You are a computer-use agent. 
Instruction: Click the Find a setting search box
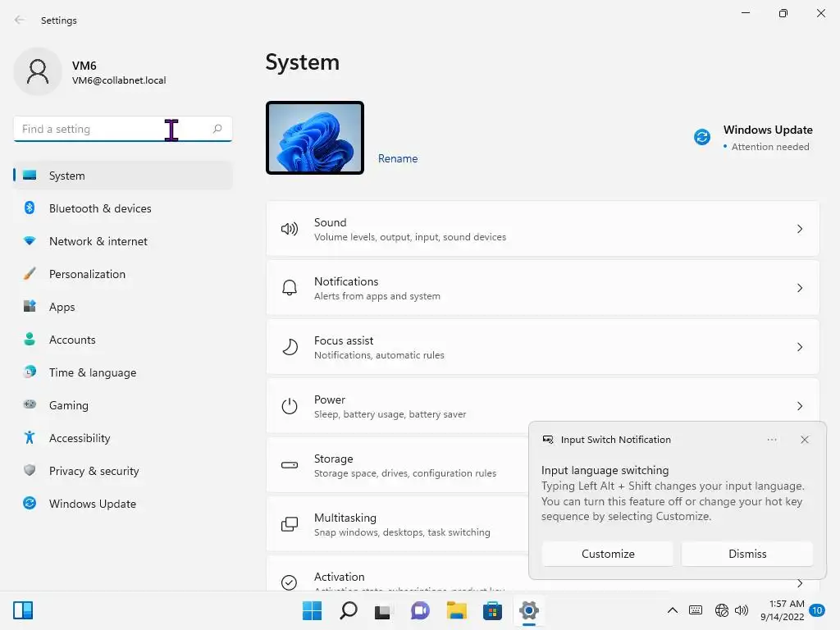tap(123, 129)
